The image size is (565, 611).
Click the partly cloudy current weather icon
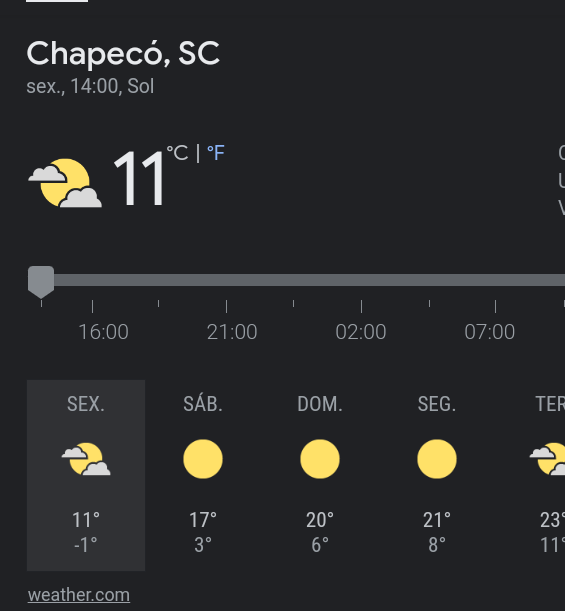tap(65, 183)
